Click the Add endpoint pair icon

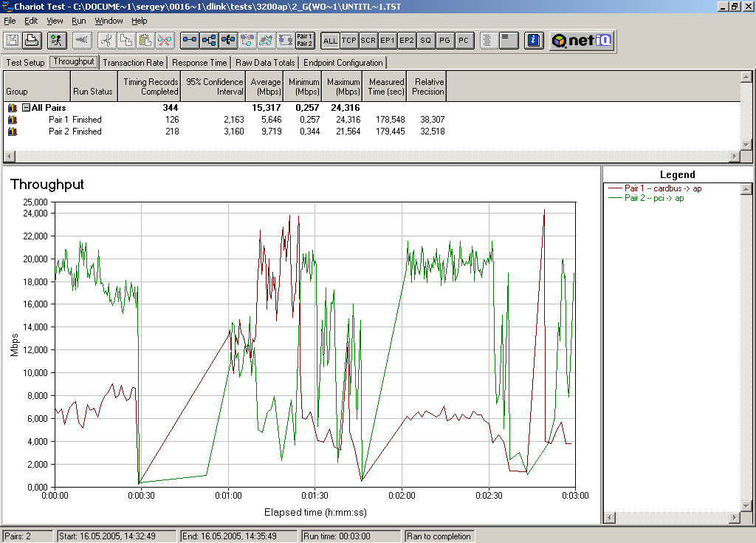pos(190,41)
